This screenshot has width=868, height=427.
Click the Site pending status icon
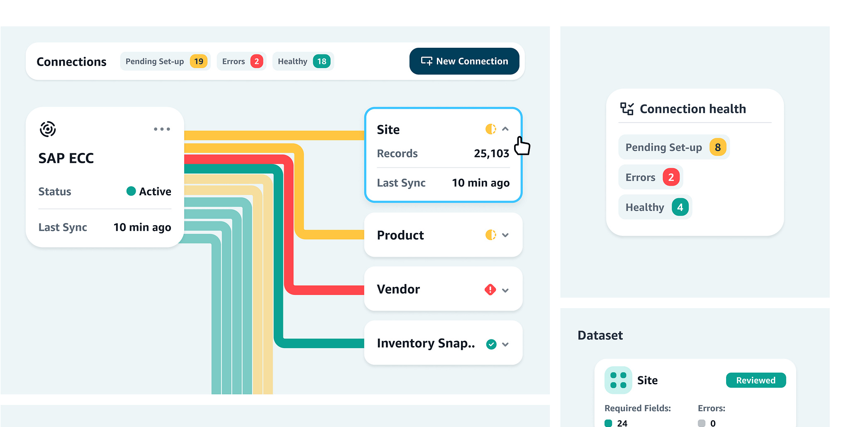(490, 129)
